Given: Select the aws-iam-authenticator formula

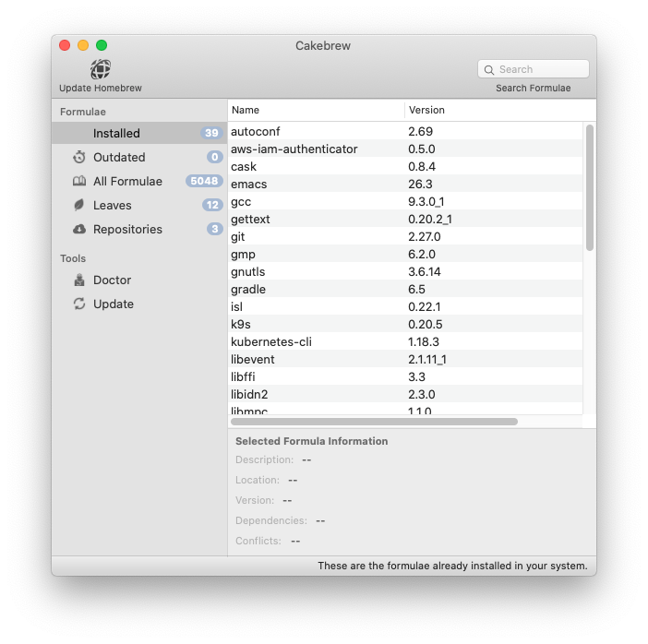Looking at the screenshot, I should click(405, 149).
